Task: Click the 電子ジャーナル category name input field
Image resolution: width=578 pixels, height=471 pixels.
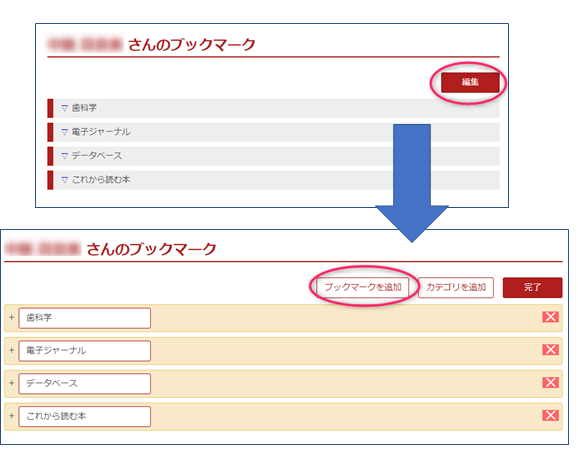Action: [x=84, y=350]
